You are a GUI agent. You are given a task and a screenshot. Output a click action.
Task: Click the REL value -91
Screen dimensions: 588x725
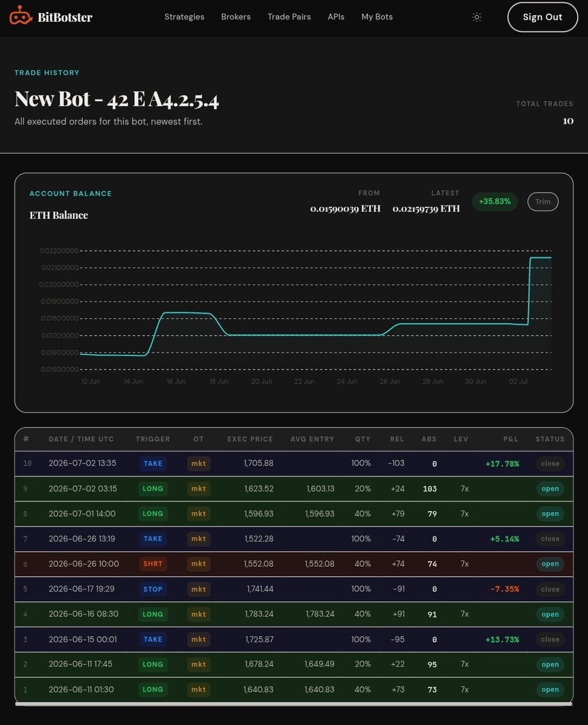397,589
